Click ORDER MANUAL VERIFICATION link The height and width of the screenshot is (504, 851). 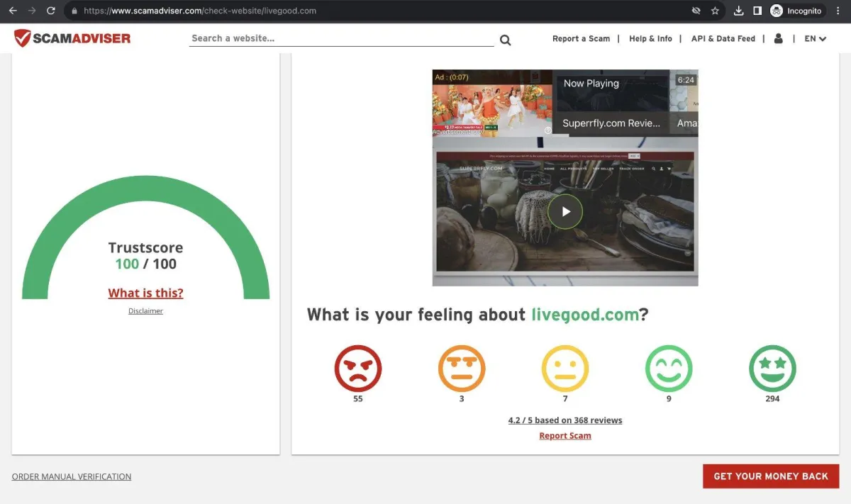(72, 476)
